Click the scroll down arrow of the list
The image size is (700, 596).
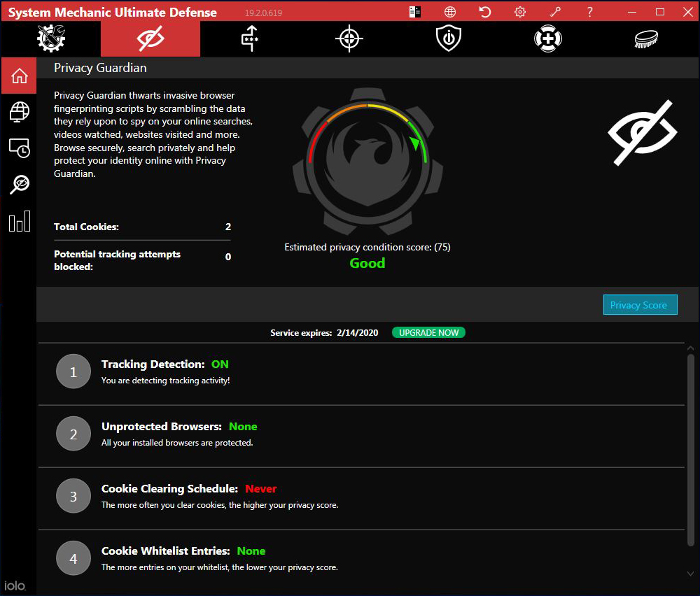coord(690,574)
